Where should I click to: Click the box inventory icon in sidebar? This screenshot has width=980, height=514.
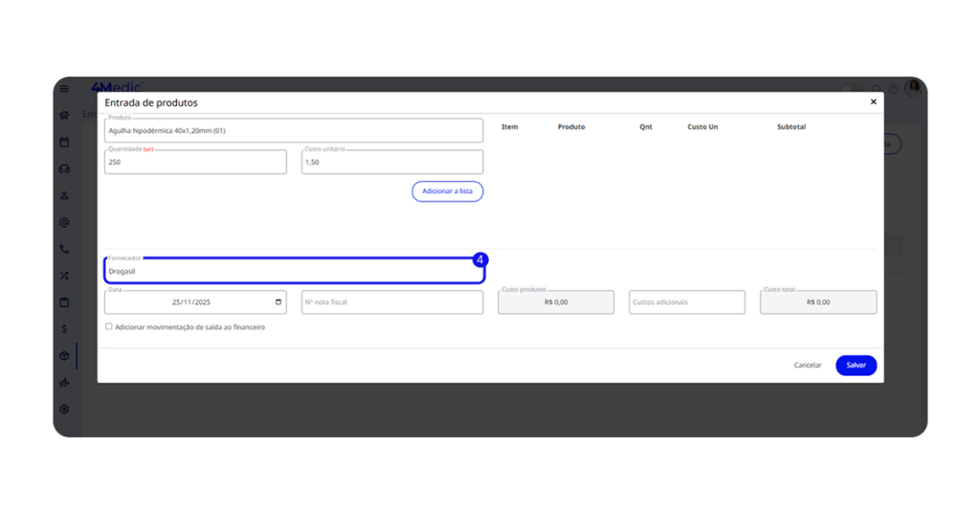tap(64, 355)
